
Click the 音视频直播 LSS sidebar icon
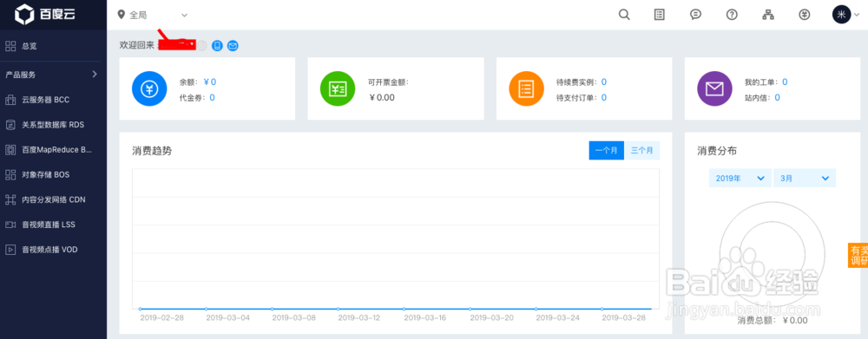10,225
